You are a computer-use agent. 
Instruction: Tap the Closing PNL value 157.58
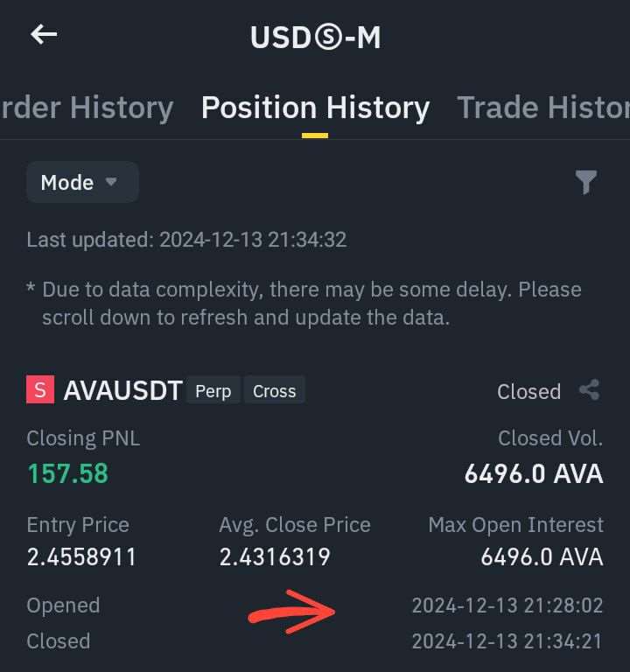67,473
